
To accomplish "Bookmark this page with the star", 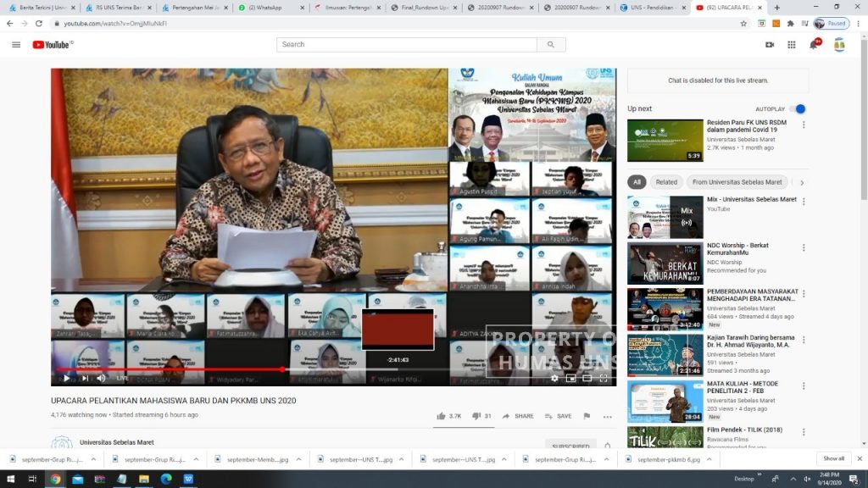I will [743, 23].
